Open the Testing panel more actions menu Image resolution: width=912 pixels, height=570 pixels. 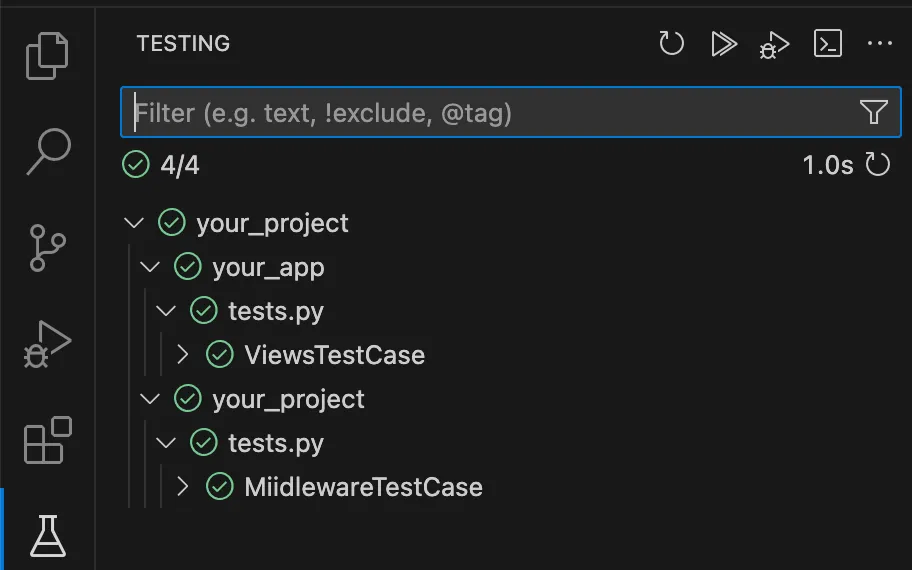tap(879, 43)
